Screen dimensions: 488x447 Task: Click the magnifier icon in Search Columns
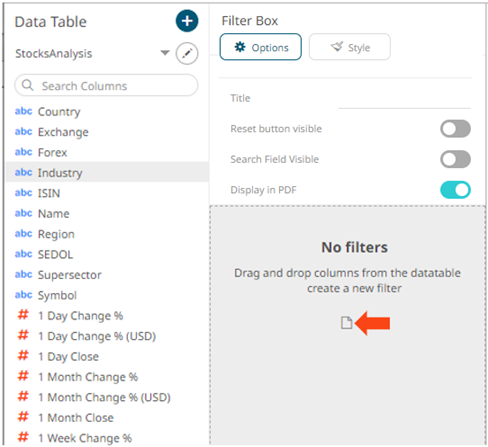click(28, 85)
